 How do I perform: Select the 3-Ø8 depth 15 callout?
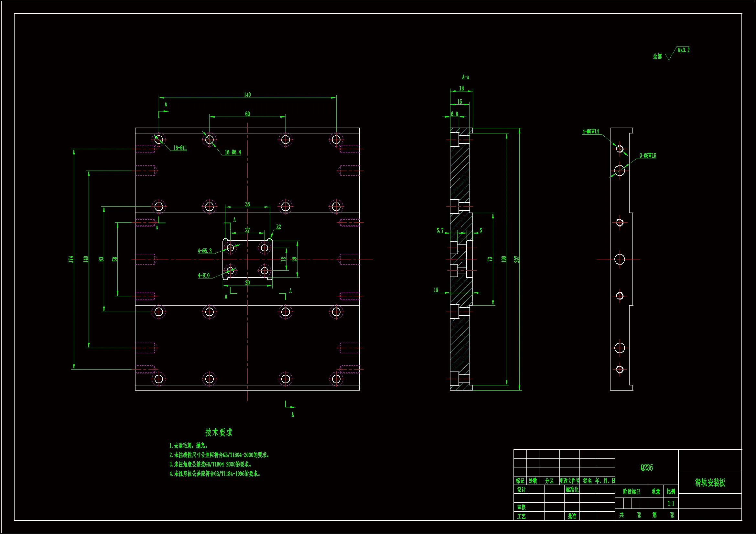click(648, 156)
